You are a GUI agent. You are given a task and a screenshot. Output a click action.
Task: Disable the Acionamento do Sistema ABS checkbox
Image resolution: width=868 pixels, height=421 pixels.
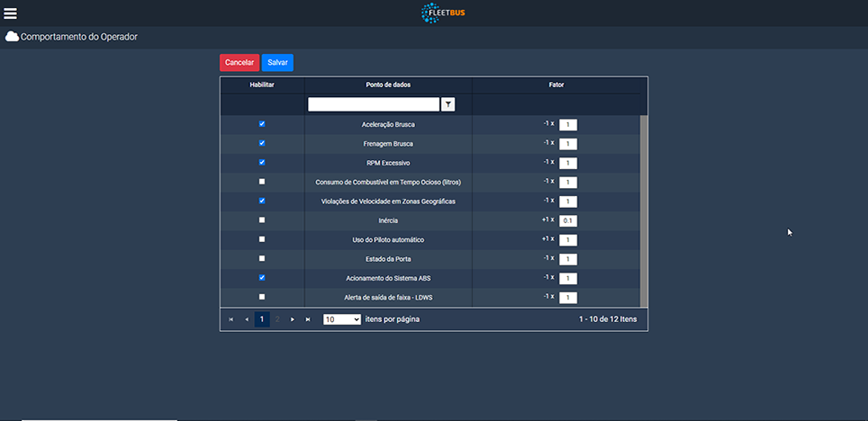pyautogui.click(x=262, y=278)
